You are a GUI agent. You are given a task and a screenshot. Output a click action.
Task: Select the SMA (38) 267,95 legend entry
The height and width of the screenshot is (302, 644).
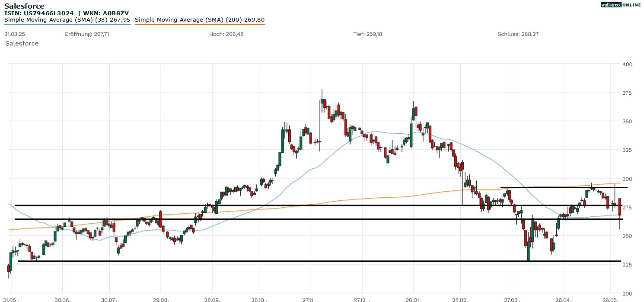click(67, 20)
